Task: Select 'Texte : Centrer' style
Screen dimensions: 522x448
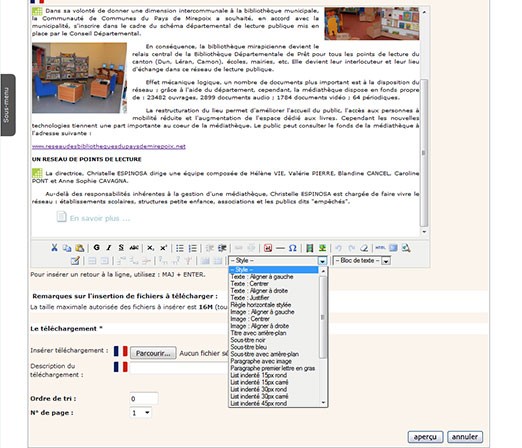Action: 250,284
